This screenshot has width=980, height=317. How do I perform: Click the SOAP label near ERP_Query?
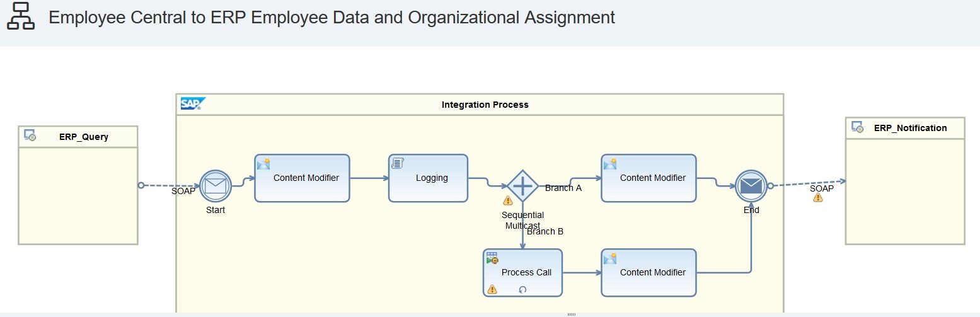(x=183, y=190)
